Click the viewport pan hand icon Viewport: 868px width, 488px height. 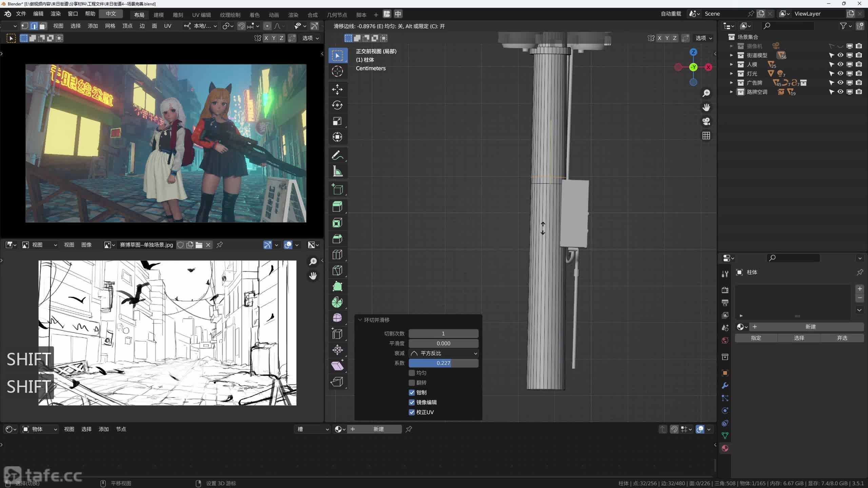click(x=706, y=107)
